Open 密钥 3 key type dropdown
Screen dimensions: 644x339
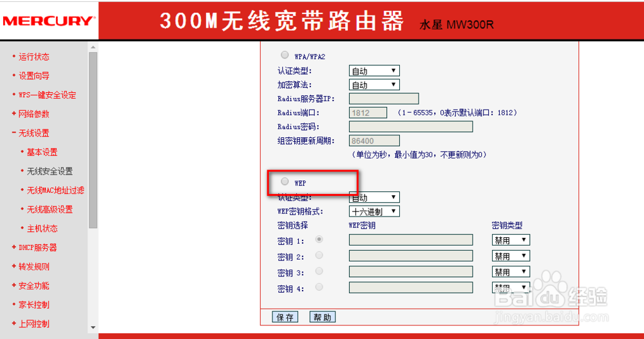(x=511, y=271)
